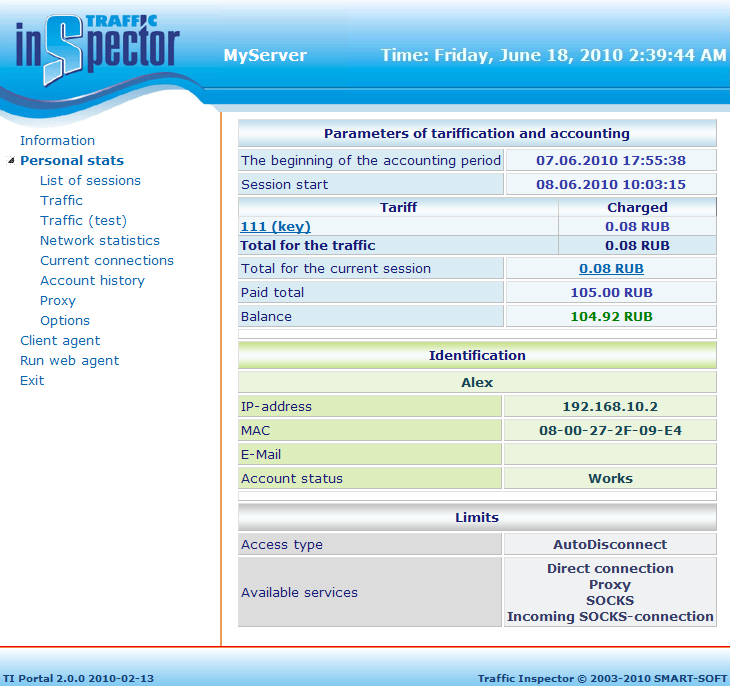Collapse the Personal stats tree arrow
730x686 pixels.
tap(11, 161)
